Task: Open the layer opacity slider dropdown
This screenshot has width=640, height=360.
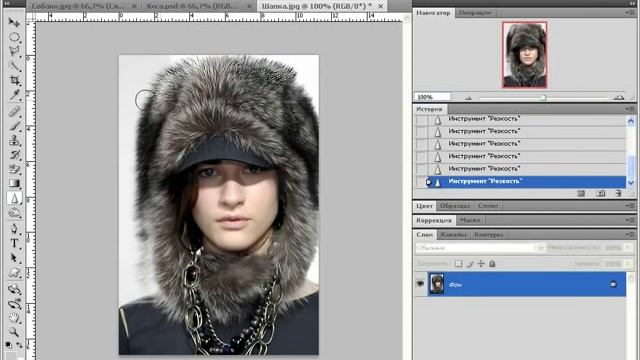Action: [x=628, y=248]
